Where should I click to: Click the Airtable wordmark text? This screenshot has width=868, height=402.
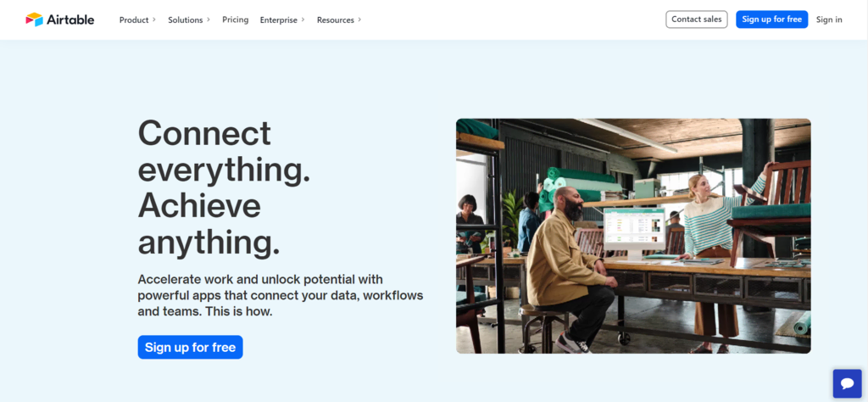pos(70,20)
